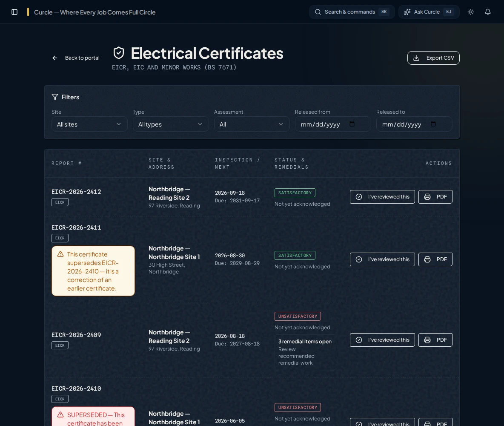504x426 pixels.
Task: Click due date 2027-08-18
Action: (245, 344)
